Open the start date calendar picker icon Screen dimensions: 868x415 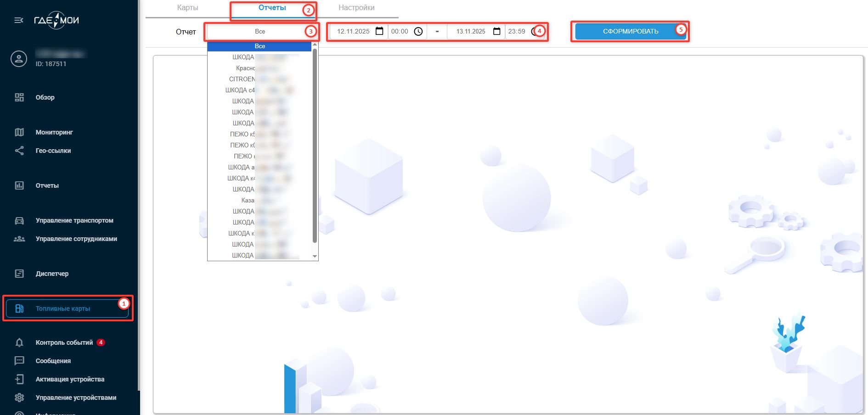click(x=379, y=31)
